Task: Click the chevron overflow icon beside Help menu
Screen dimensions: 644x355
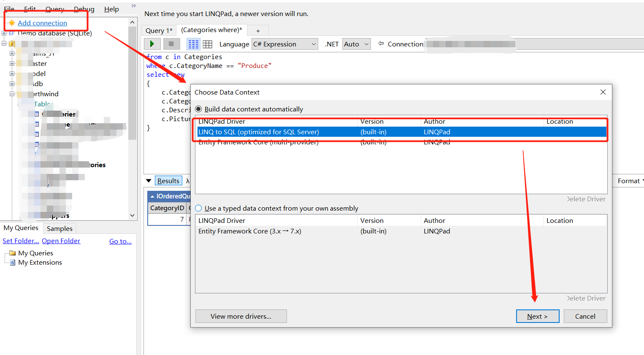Action: point(134,5)
